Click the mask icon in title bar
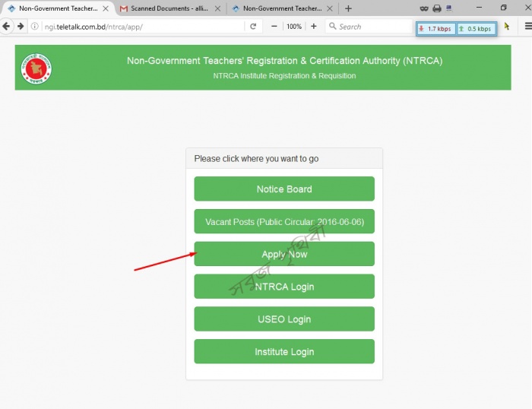532x409 pixels. coord(424,8)
